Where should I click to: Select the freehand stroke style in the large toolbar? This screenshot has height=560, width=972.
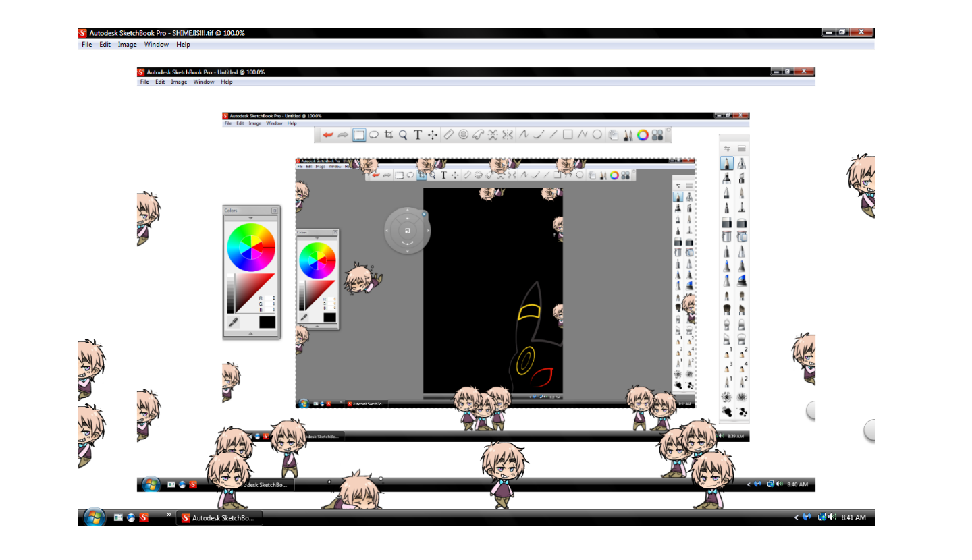click(x=523, y=135)
